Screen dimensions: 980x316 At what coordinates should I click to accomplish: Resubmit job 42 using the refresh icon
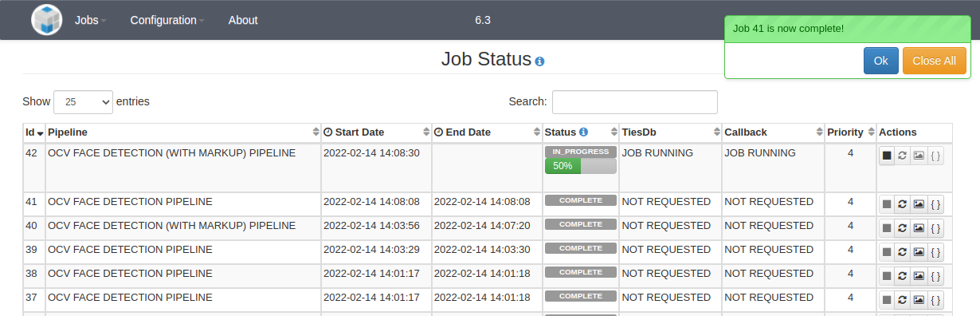(902, 156)
